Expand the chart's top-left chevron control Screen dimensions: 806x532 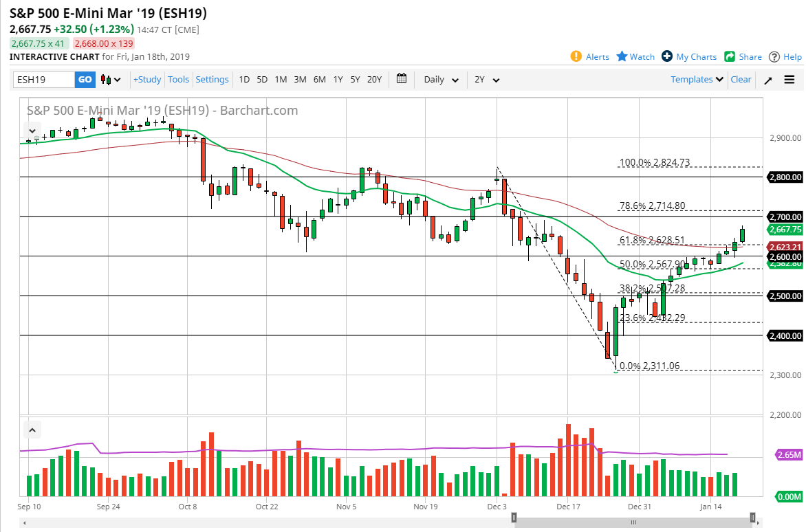pos(32,131)
